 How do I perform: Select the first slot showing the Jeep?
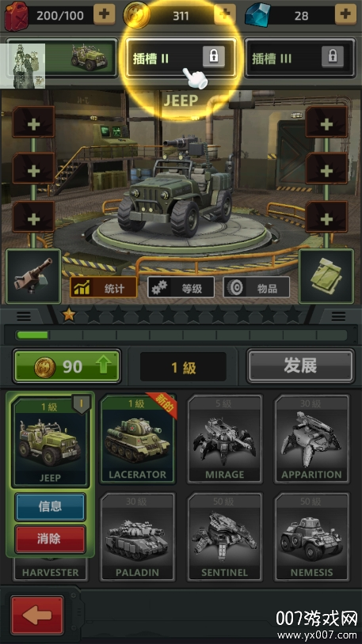pyautogui.click(x=62, y=58)
